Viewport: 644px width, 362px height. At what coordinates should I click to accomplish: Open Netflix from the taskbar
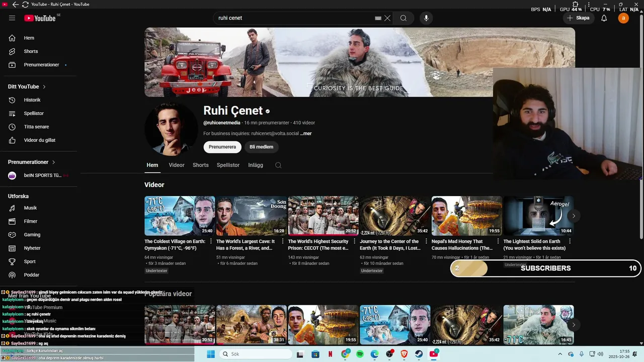(331, 354)
